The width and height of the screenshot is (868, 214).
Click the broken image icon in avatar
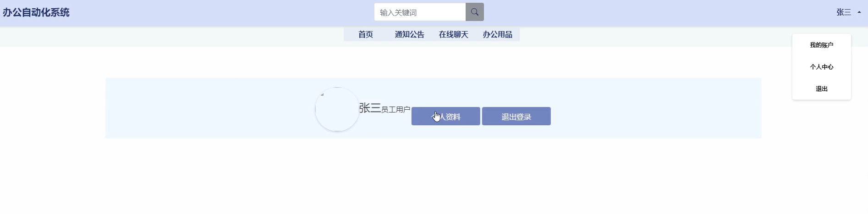point(322,94)
